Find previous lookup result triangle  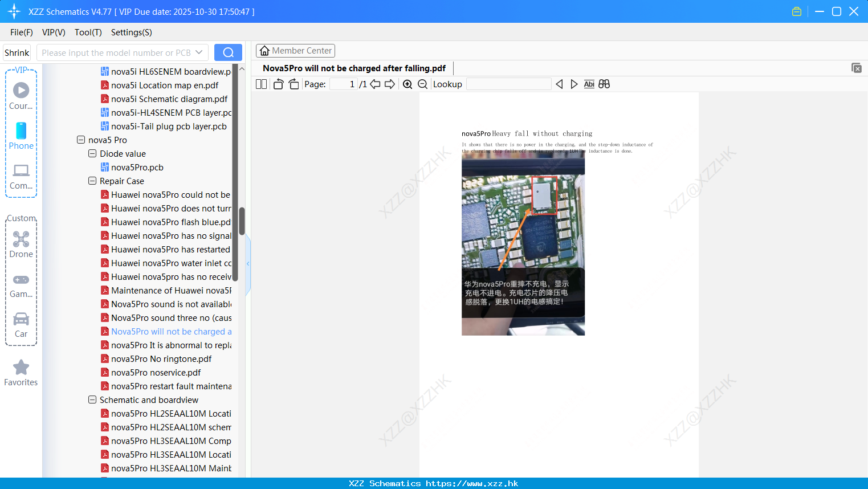pos(559,84)
